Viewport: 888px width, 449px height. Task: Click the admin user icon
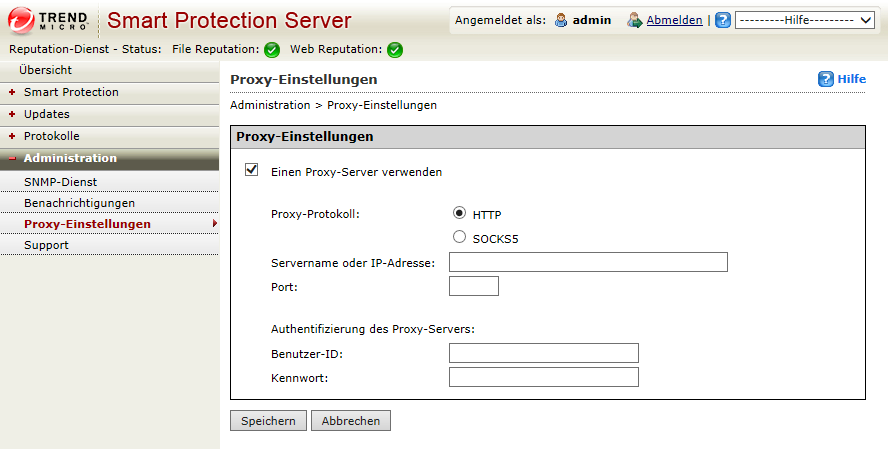pyautogui.click(x=561, y=20)
